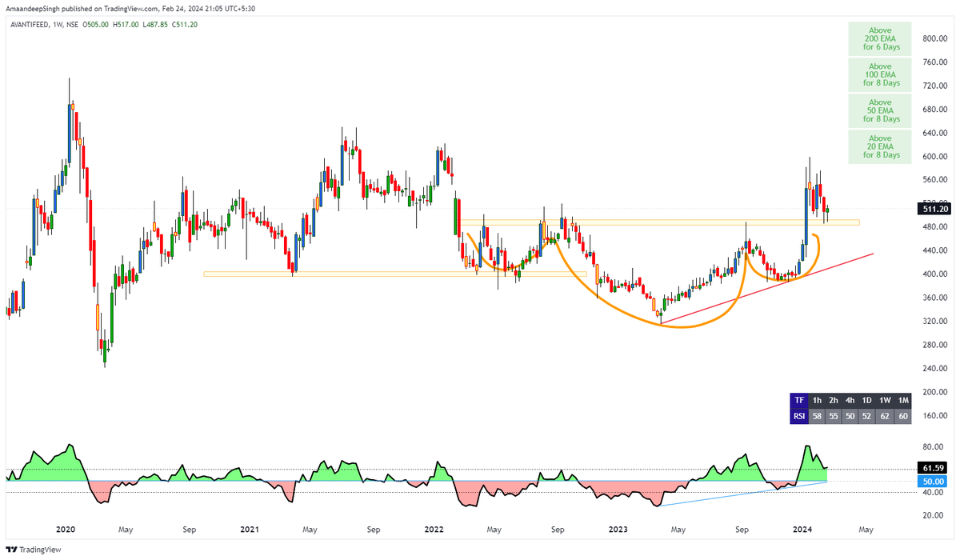Click the Above 200 EMA for 6 Days box
Screen dimensions: 960x560
[881, 38]
